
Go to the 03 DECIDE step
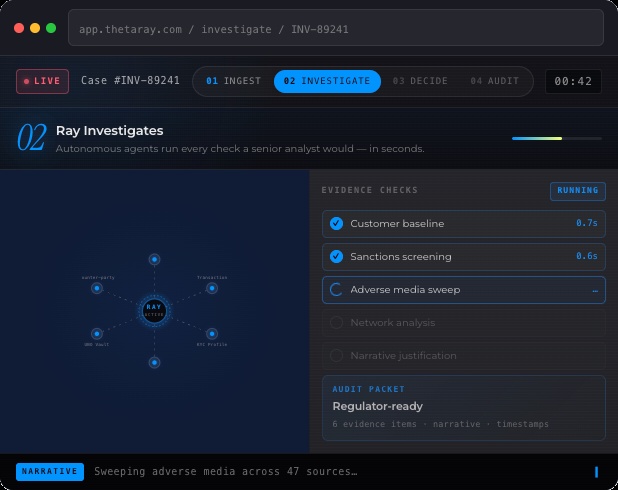click(420, 81)
